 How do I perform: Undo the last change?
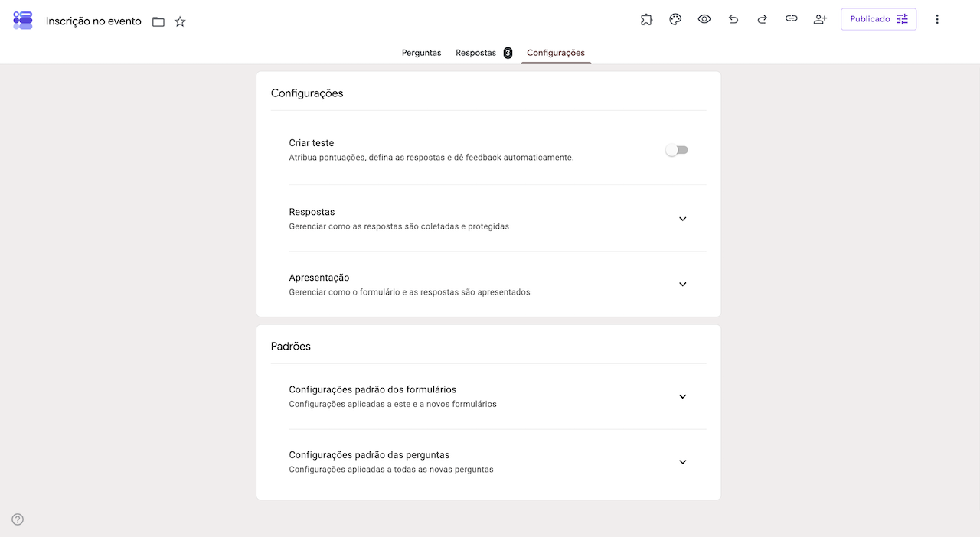pos(733,19)
